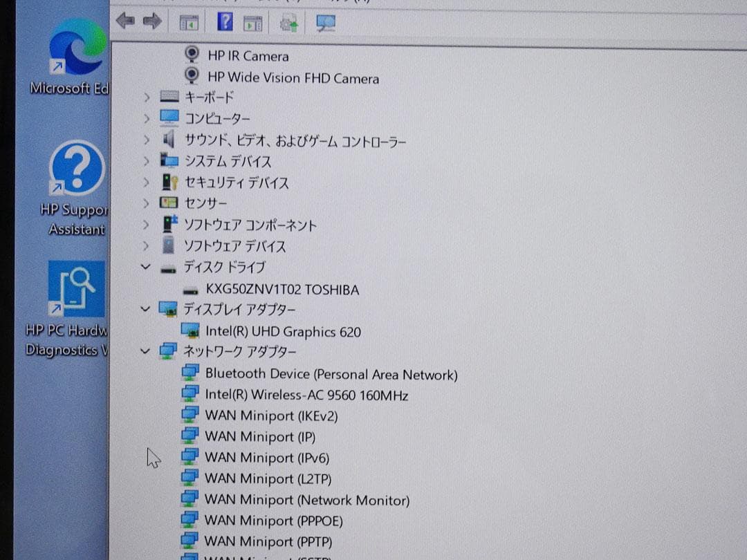Viewport: 747px width, 560px height.
Task: Select the Bluetooth Device (Personal Area Network)
Action: (331, 373)
